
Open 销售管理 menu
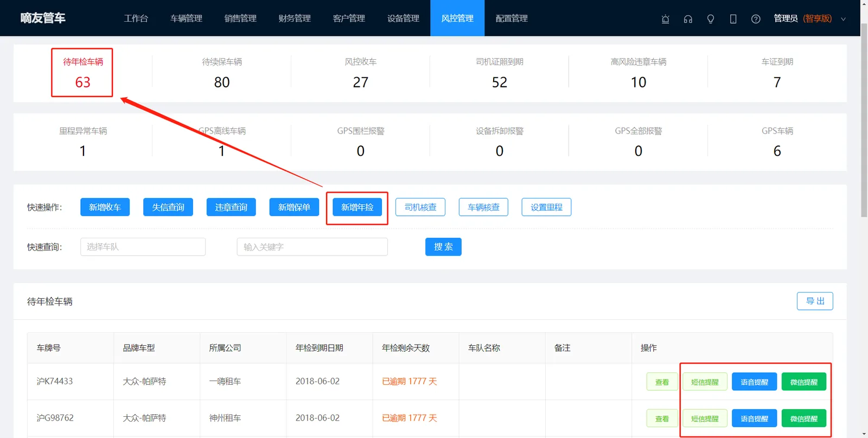pyautogui.click(x=240, y=18)
